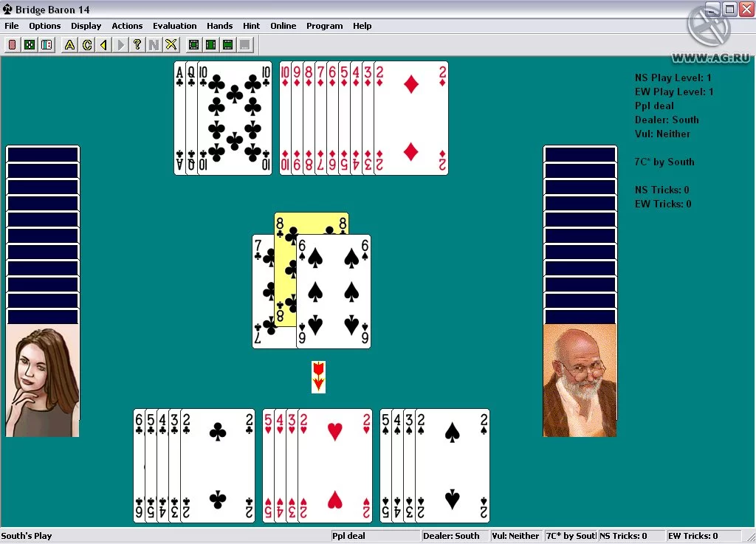Image resolution: width=756 pixels, height=544 pixels.
Task: Click "7C* by South" in the info panel
Action: (664, 162)
